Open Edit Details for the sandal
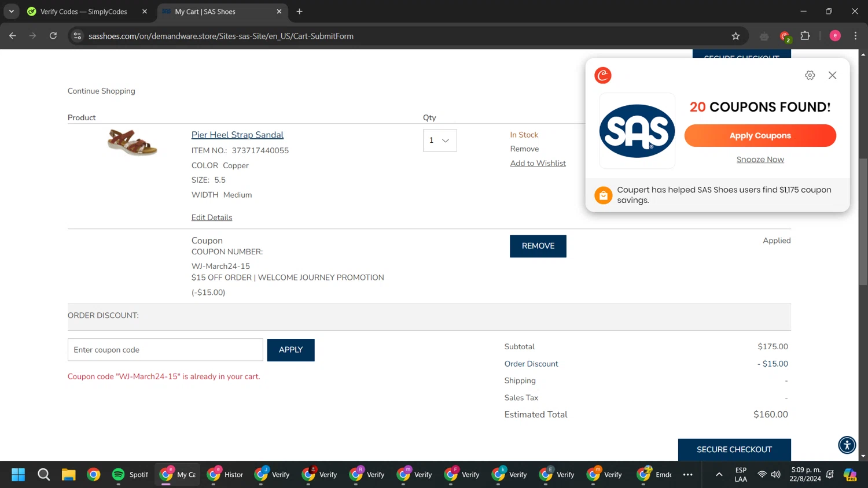This screenshot has height=488, width=868. pos(212,217)
